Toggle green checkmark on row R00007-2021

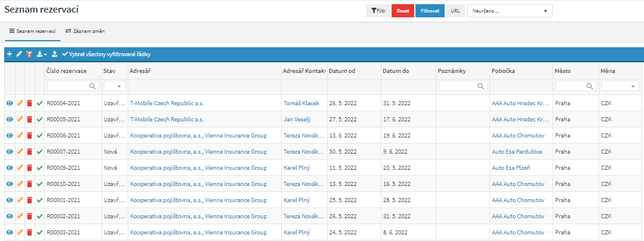point(39,151)
